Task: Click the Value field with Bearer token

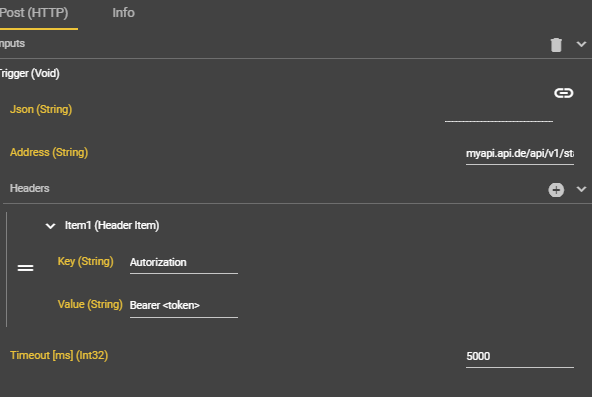Action: click(x=184, y=306)
